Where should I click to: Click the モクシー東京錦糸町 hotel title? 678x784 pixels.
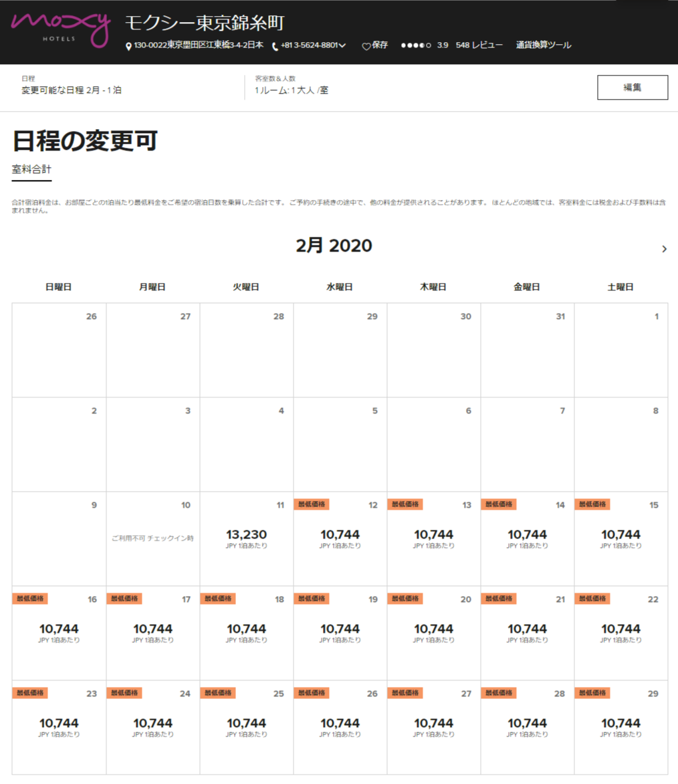coord(205,23)
